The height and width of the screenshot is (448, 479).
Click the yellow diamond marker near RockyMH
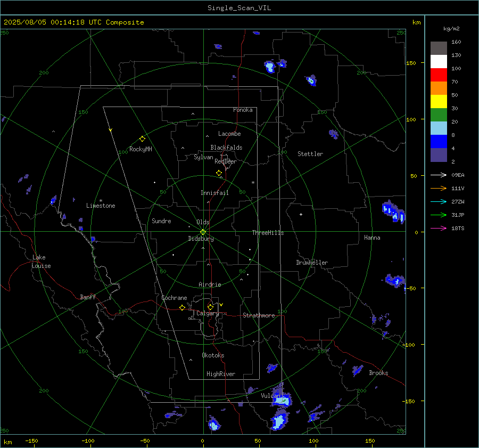(142, 139)
